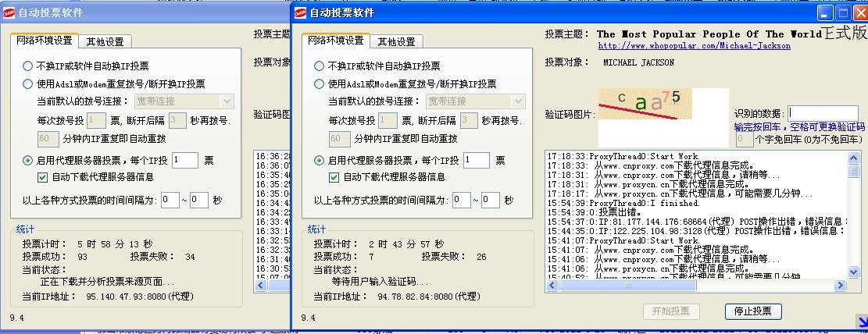
Task: Switch to 其他设置 tab in the right window
Action: 396,41
